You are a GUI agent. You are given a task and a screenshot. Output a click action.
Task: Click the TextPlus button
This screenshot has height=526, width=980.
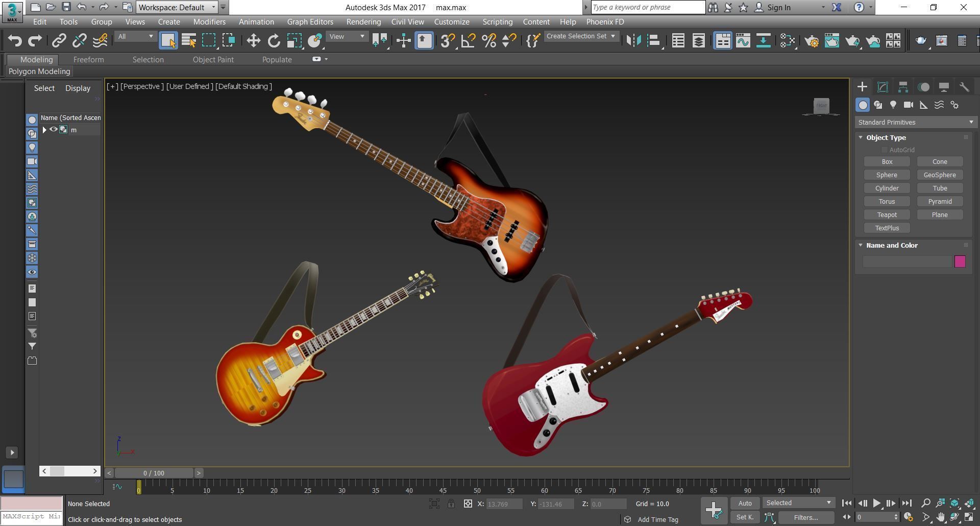click(x=887, y=228)
